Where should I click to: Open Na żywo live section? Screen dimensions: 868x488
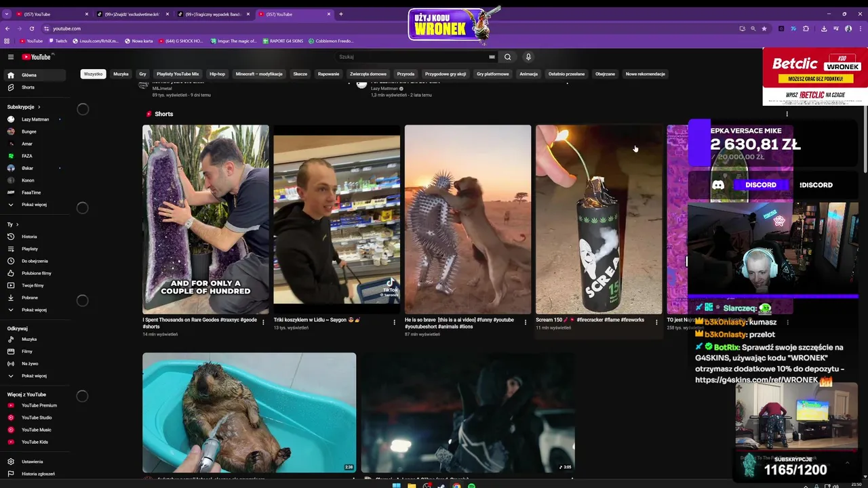34,363
